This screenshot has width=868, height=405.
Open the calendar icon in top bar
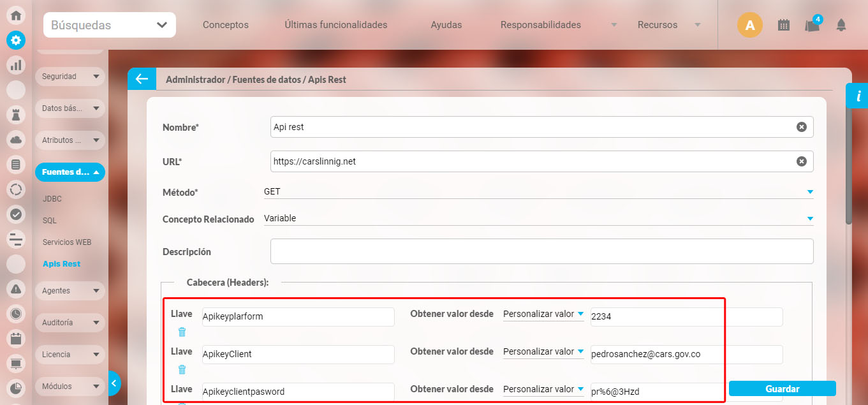tap(784, 26)
